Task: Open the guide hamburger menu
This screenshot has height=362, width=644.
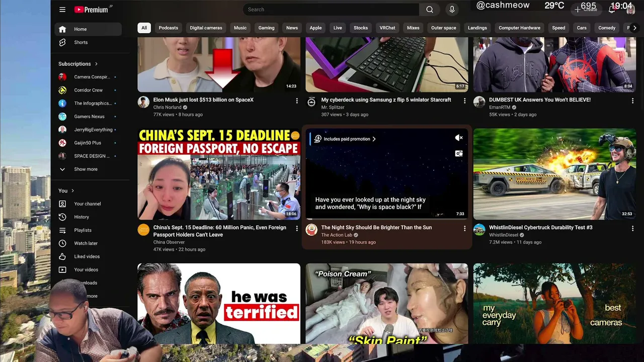Action: pos(62,10)
